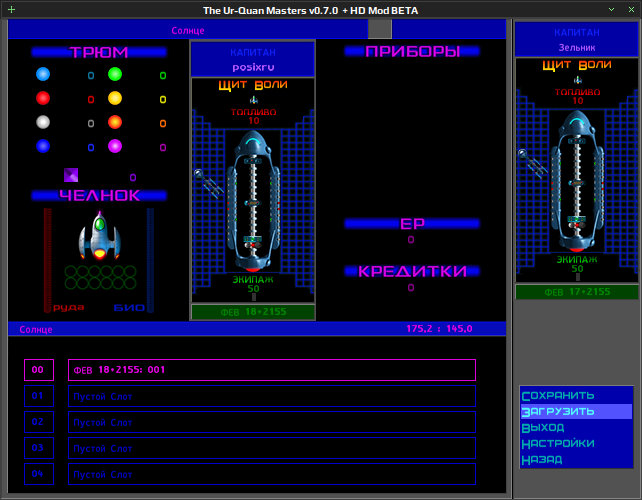Viewport: 642px width, 500px height.
Task: Click slot number box 04
Action: [x=39, y=474]
